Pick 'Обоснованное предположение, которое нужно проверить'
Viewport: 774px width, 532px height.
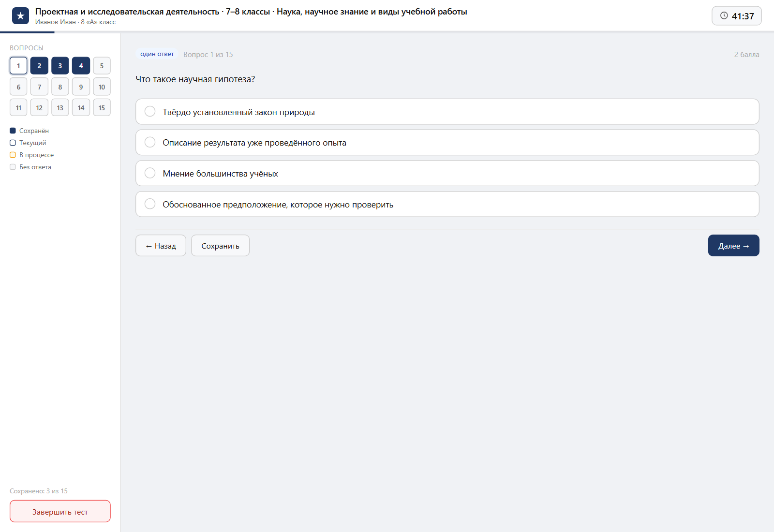tap(447, 204)
